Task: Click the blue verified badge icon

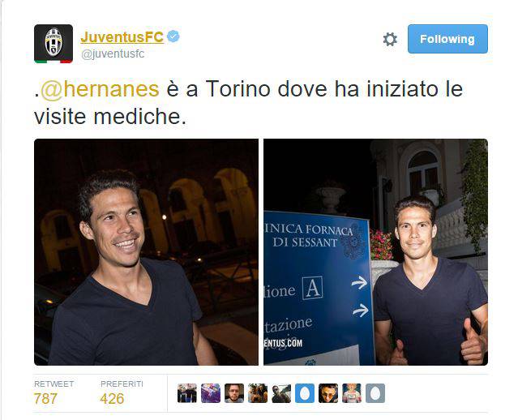Action: [173, 36]
